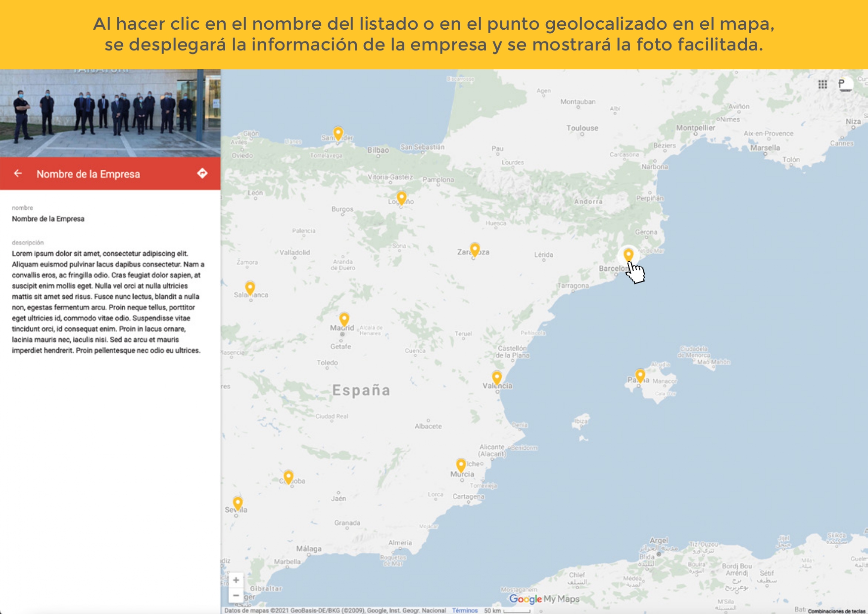Select the map pin at Valencia
Screen dimensions: 868x614
(497, 378)
